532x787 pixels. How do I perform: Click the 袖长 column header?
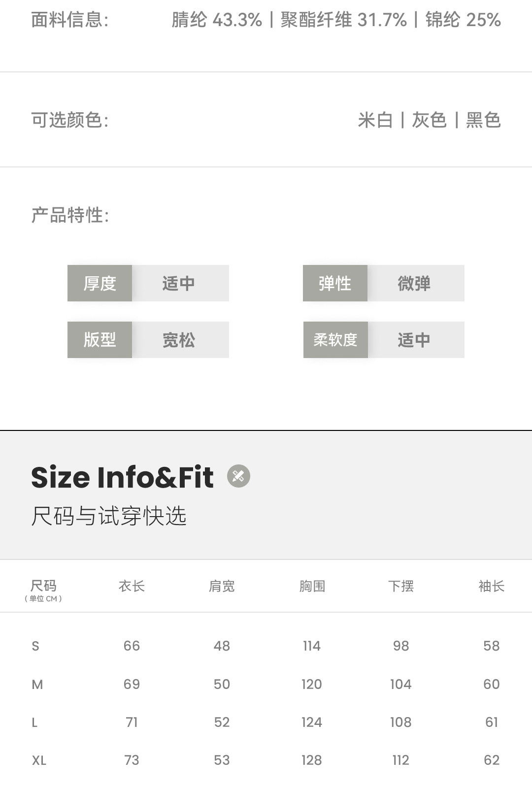pos(491,586)
